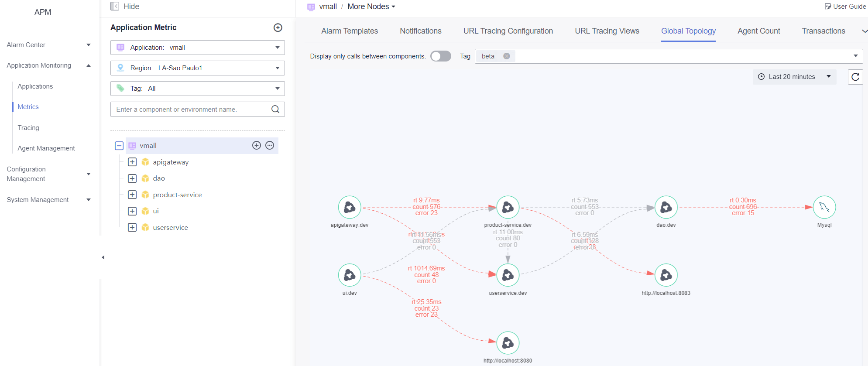Expand the apigateway tree node
The image size is (868, 366).
pyautogui.click(x=132, y=162)
